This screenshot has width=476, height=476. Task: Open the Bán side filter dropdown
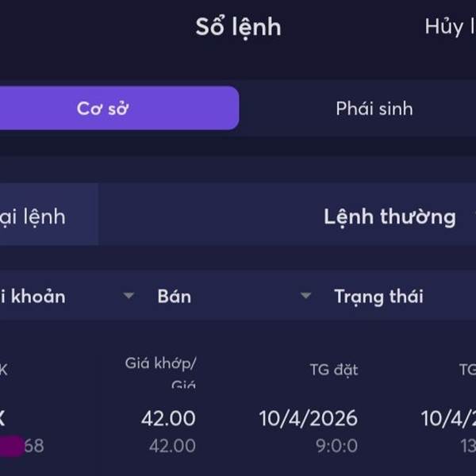[x=175, y=297]
